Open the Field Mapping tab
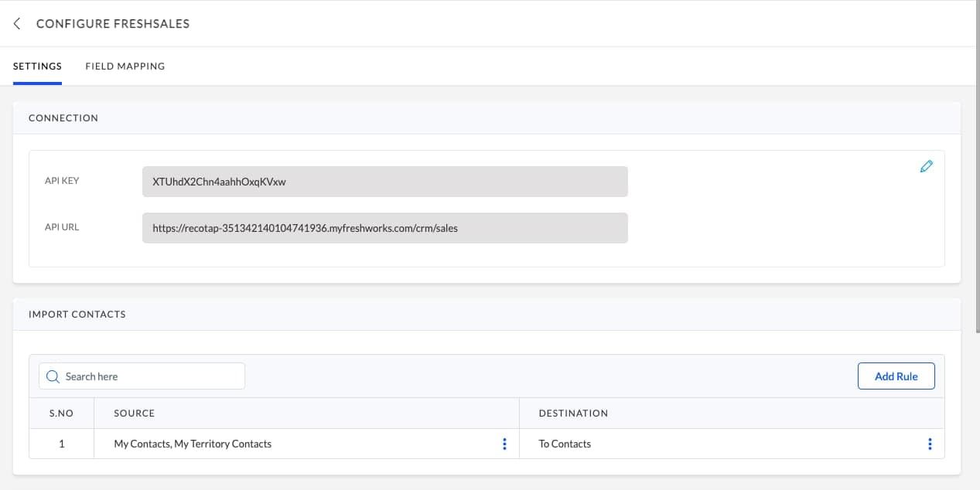The width and height of the screenshot is (980, 490). tap(125, 66)
